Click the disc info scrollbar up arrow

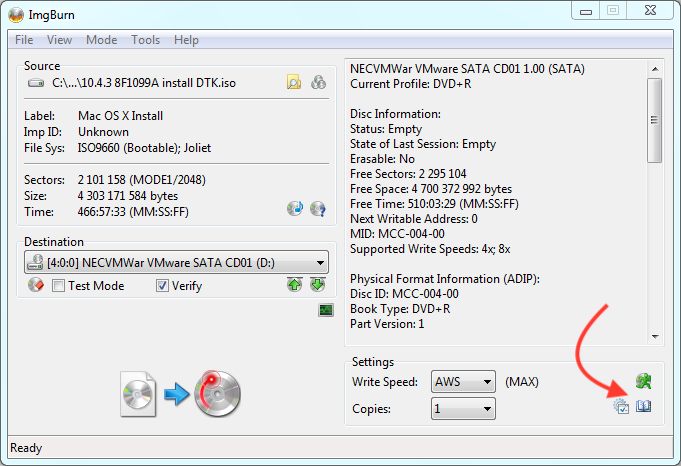coord(655,69)
